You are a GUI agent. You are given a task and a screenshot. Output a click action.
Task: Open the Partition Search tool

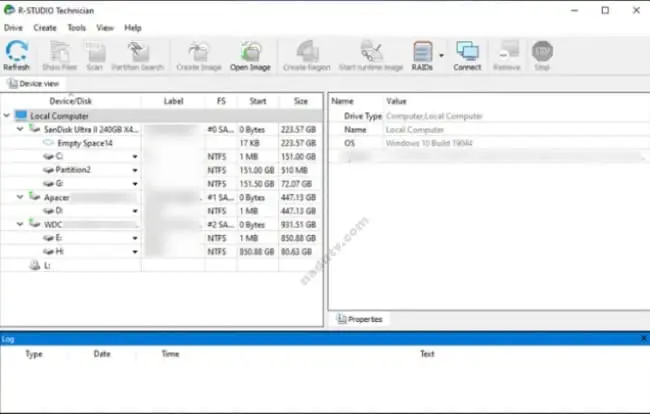[x=138, y=56]
